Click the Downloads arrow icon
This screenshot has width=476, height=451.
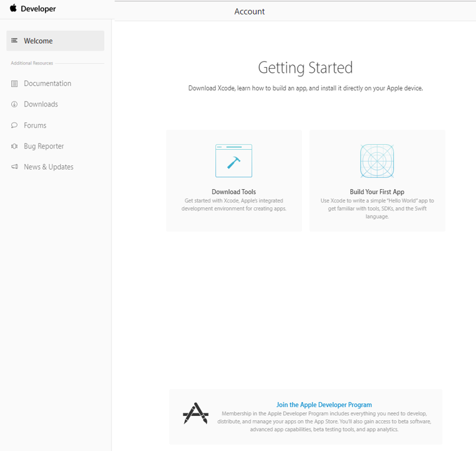14,104
